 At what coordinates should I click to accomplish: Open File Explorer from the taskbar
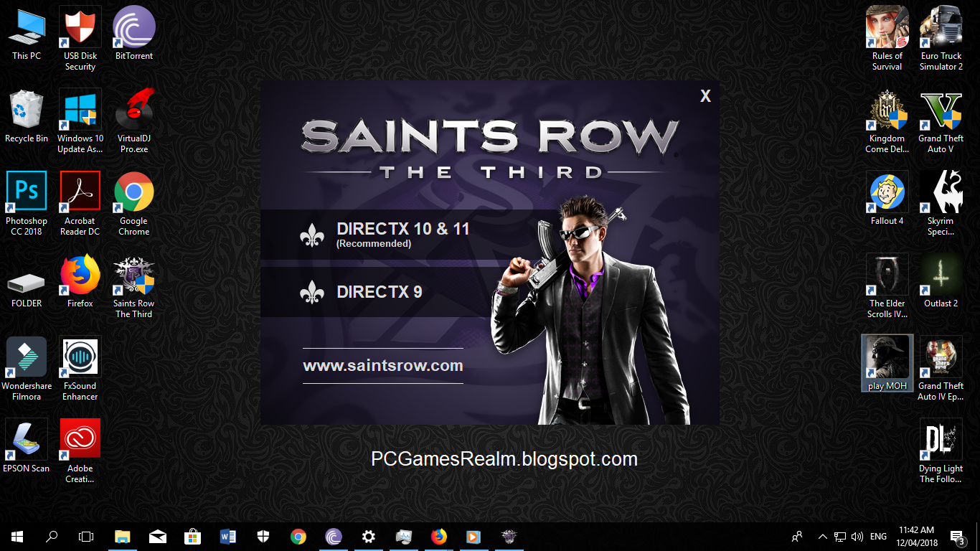(x=123, y=537)
